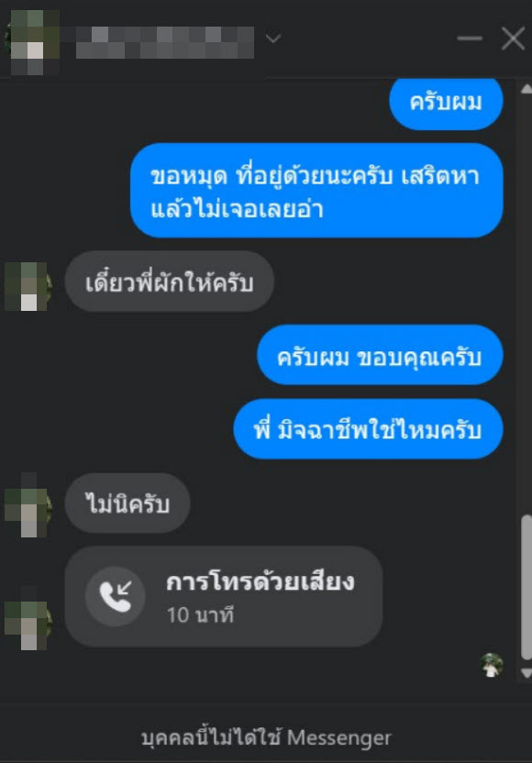The height and width of the screenshot is (763, 532).
Task: Click the scrollbar up arrow
Action: [526, 89]
